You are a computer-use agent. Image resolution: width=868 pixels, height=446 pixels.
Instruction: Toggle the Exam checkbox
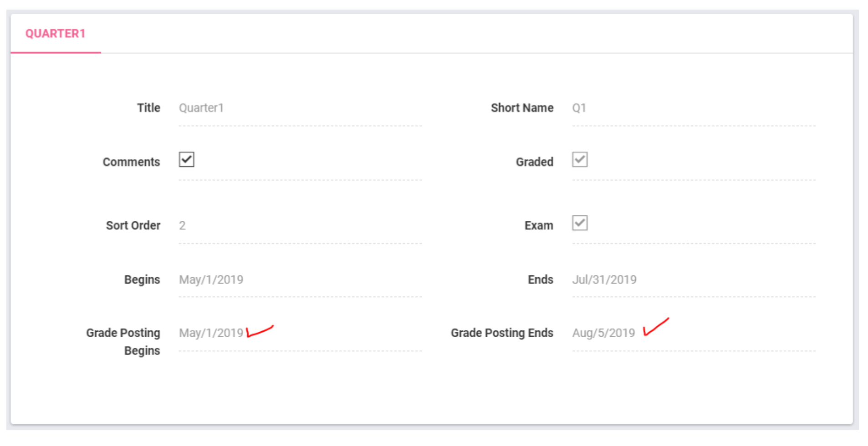pos(579,223)
